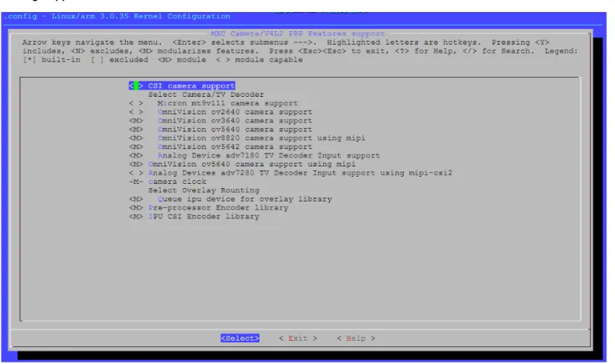Click the 'Select Camera/TV Decoder' label
Image resolution: width=615 pixels, height=364 pixels.
206,95
